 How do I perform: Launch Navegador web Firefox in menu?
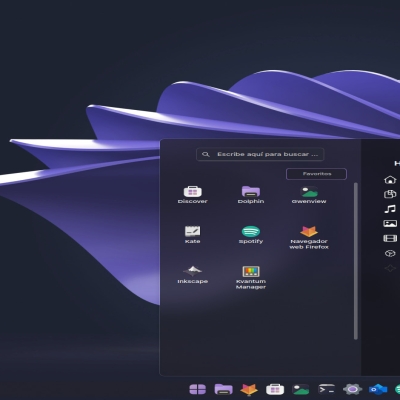pos(309,237)
